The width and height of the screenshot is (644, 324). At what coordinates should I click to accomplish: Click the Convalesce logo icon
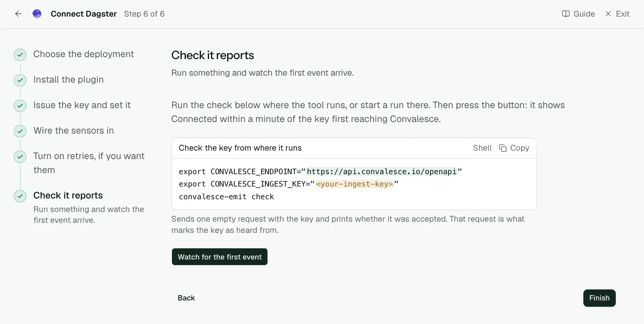[37, 14]
